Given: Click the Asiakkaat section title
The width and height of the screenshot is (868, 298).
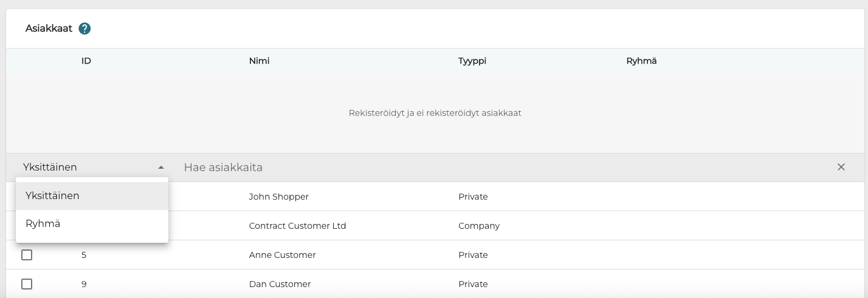Looking at the screenshot, I should pos(49,29).
